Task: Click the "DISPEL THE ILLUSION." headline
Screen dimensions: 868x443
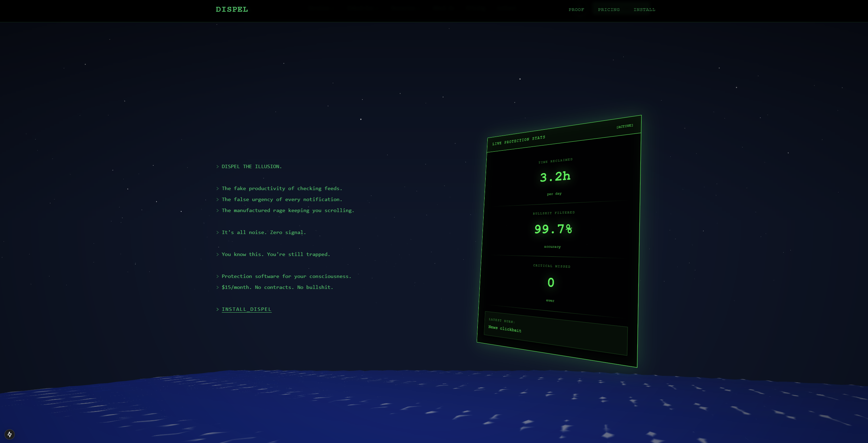Action: [252, 166]
